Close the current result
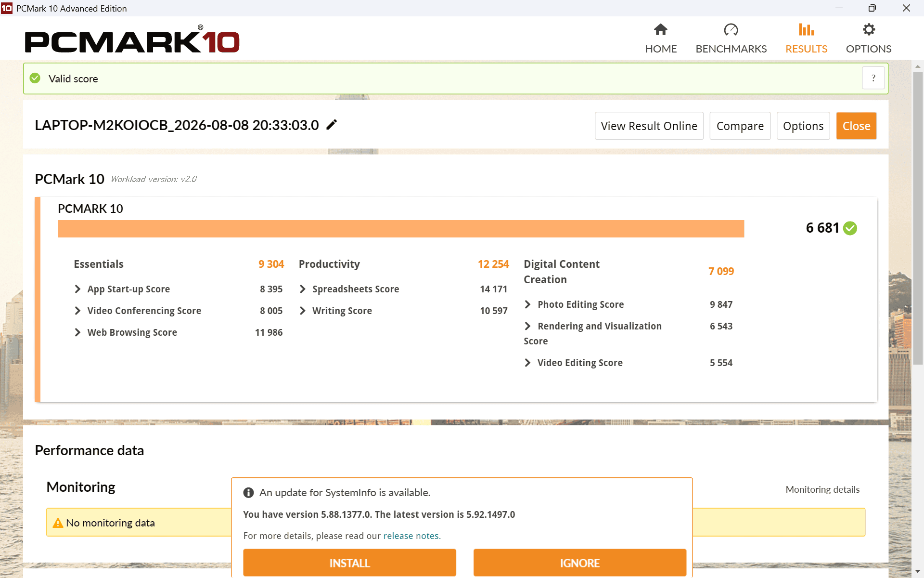Image resolution: width=924 pixels, height=578 pixels. 857,126
